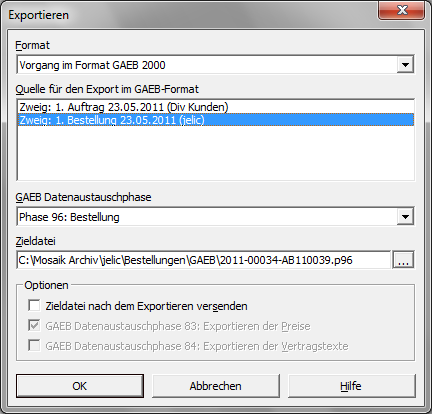The width and height of the screenshot is (432, 414).
Task: Open file browser with the '...' button
Action: point(403,260)
